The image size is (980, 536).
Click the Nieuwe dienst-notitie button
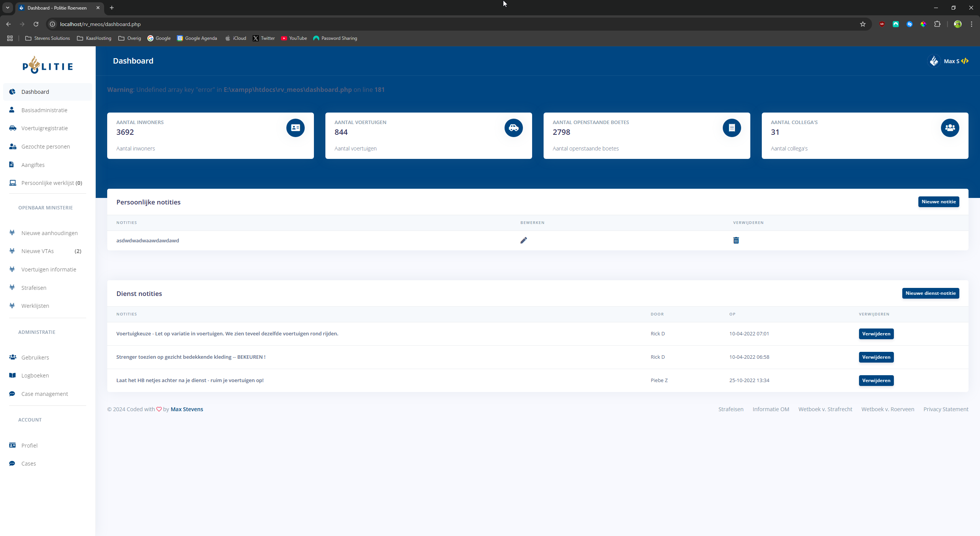[x=930, y=293]
